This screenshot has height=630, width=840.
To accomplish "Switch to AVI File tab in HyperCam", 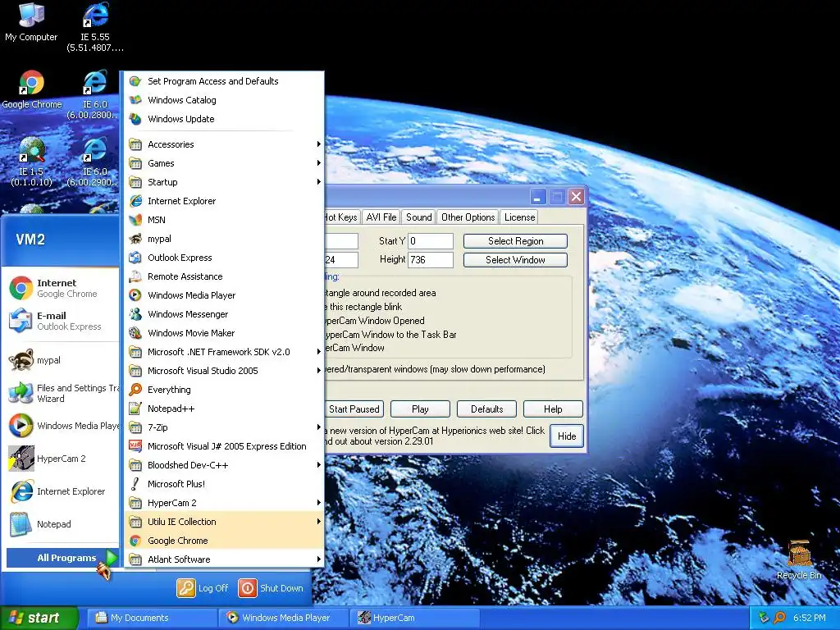I will tap(381, 217).
